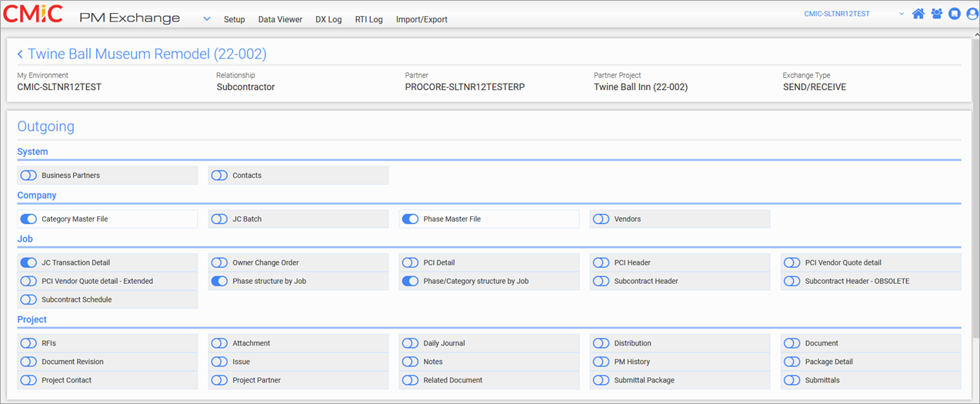The height and width of the screenshot is (404, 980).
Task: Enable the Related Document toggle
Action: pyautogui.click(x=410, y=380)
